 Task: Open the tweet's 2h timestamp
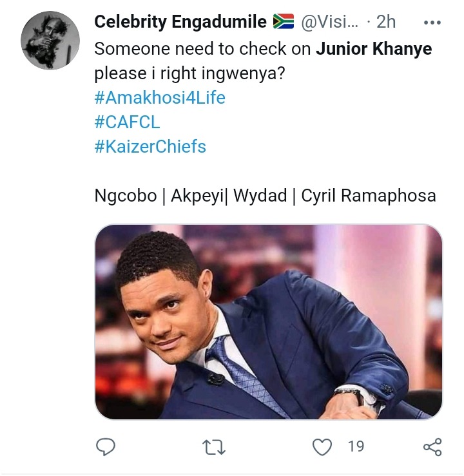pos(386,22)
